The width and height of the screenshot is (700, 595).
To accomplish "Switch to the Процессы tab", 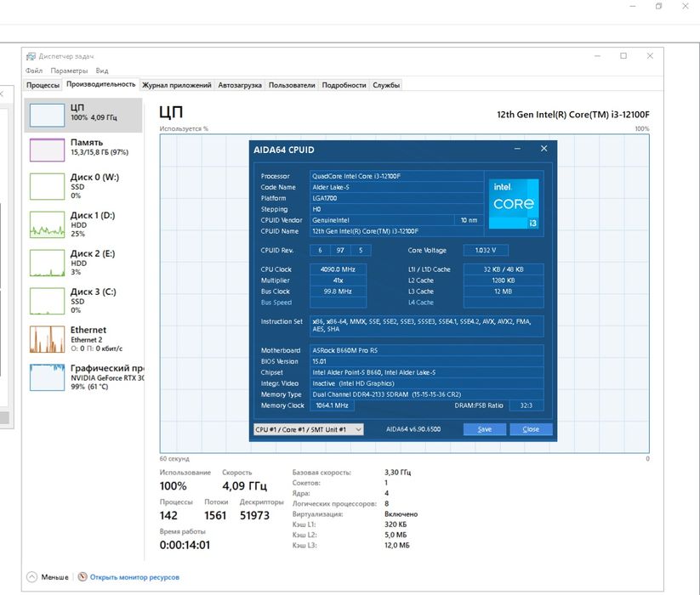I will coord(43,85).
